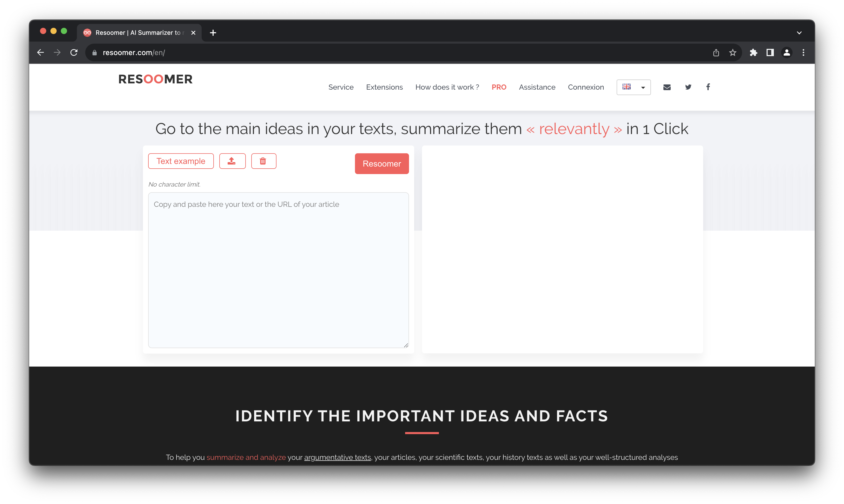Open Chrome's three-dot menu
The height and width of the screenshot is (504, 844).
(803, 53)
